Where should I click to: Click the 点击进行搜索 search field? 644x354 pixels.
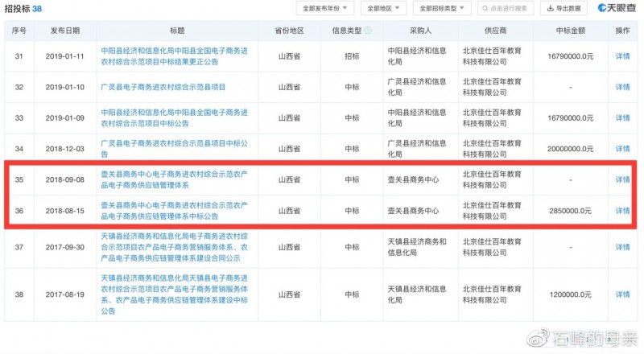coord(510,8)
